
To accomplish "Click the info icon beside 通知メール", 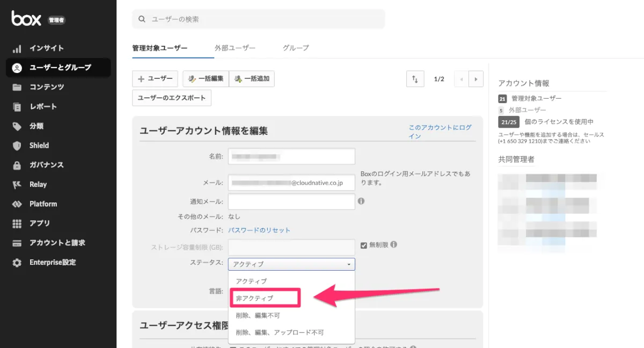I will pyautogui.click(x=361, y=201).
